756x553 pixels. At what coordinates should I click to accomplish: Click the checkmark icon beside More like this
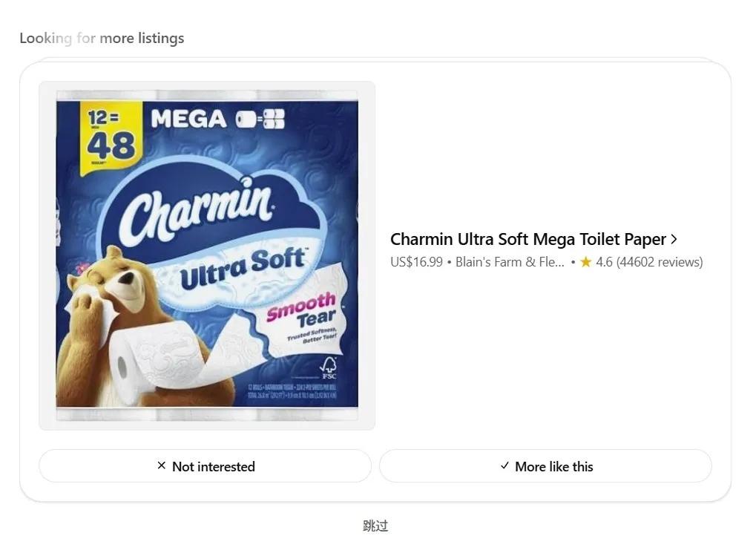pyautogui.click(x=505, y=466)
